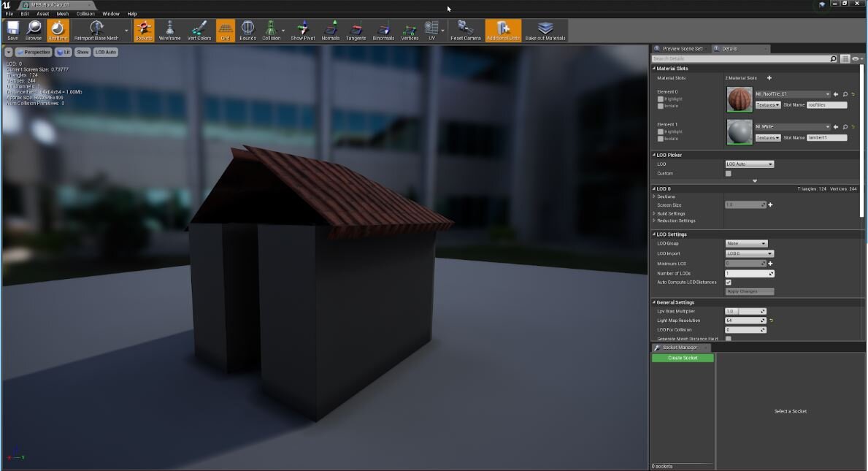The height and width of the screenshot is (471, 868).
Task: Open the LOD Group dropdown showing None
Action: tap(745, 243)
